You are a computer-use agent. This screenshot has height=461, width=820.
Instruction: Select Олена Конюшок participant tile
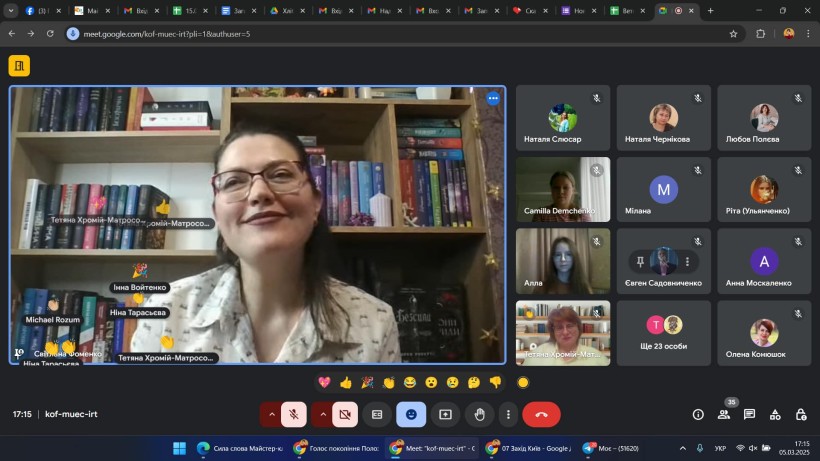764,333
